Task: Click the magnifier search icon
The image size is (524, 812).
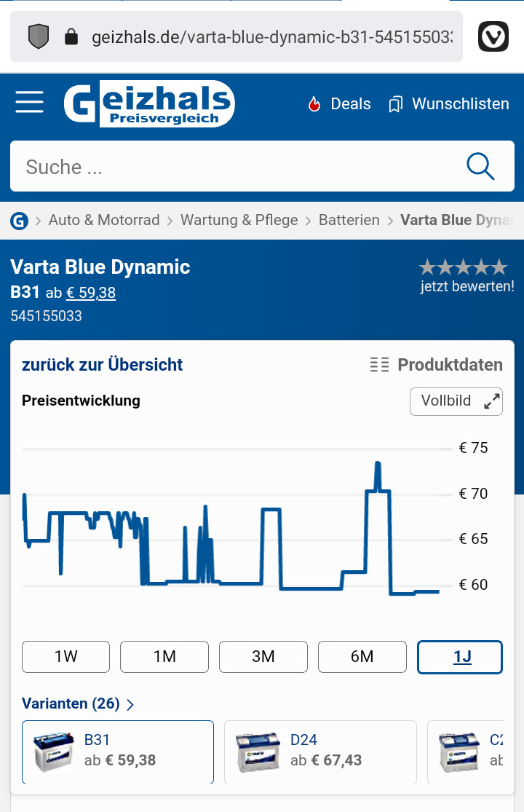Action: [x=480, y=166]
